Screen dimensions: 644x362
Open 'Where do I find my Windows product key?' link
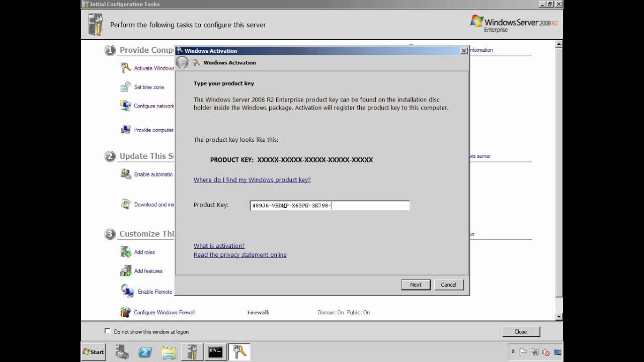(252, 179)
